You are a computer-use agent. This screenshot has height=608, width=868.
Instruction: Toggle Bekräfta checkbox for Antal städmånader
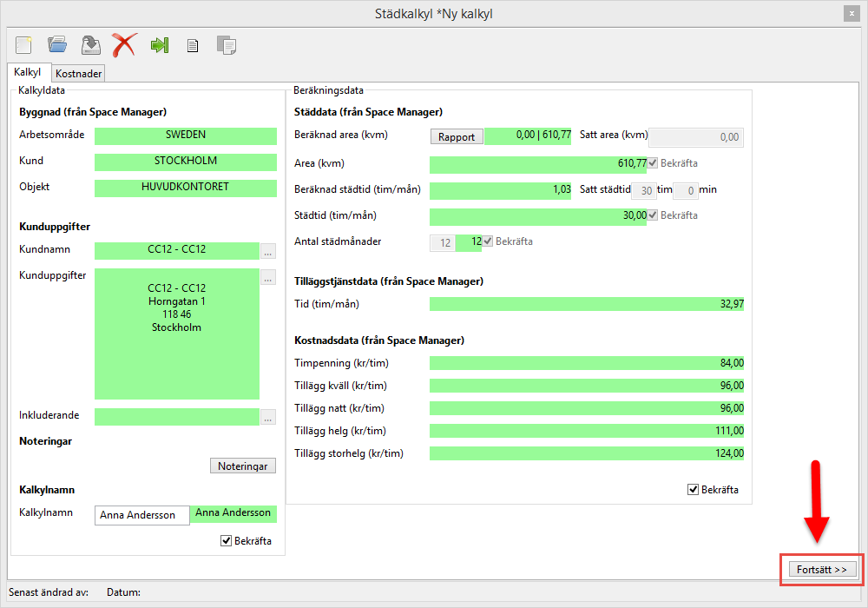[488, 241]
